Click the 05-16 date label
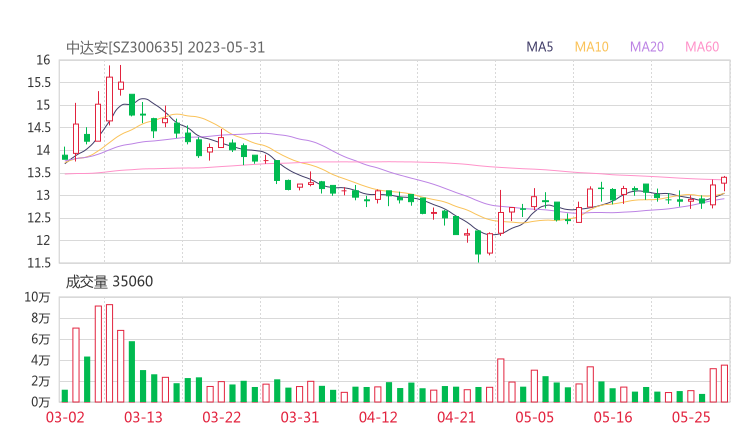The image size is (740, 440). pos(613,417)
